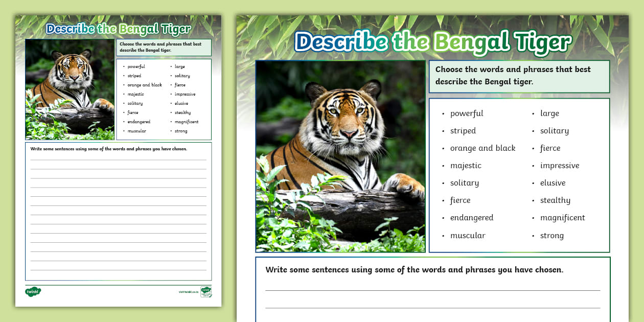Image resolution: width=644 pixels, height=322 pixels.
Task: Click the small worksheet preview page
Action: point(118,158)
